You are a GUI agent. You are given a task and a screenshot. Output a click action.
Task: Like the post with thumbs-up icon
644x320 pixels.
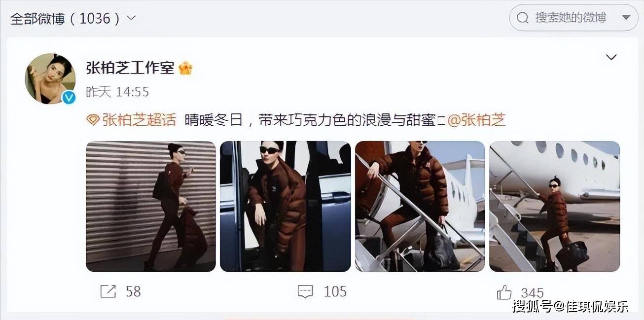[x=504, y=292]
